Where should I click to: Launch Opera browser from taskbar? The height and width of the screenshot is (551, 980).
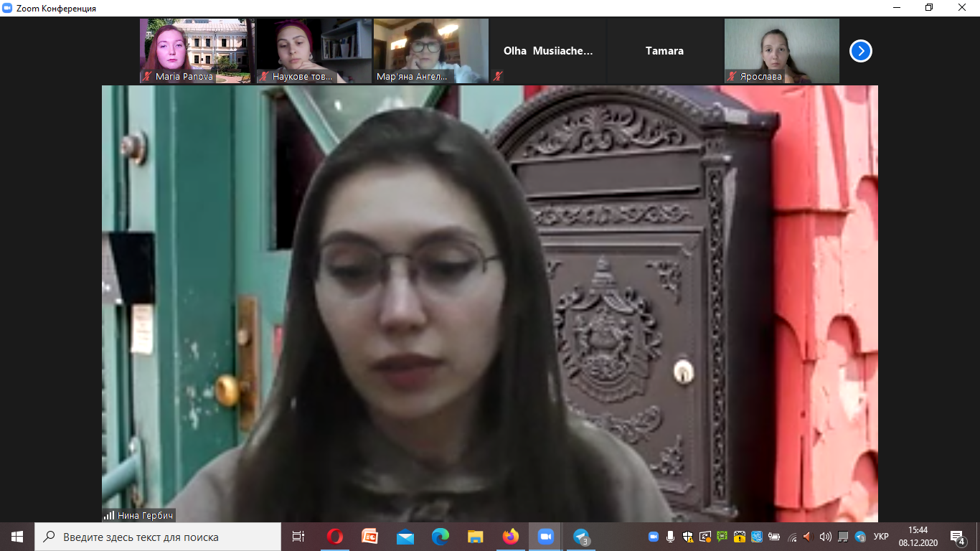(335, 537)
